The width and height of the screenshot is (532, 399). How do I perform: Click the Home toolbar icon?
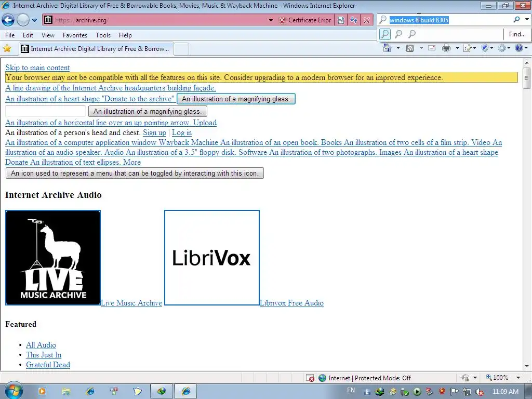[x=387, y=48]
